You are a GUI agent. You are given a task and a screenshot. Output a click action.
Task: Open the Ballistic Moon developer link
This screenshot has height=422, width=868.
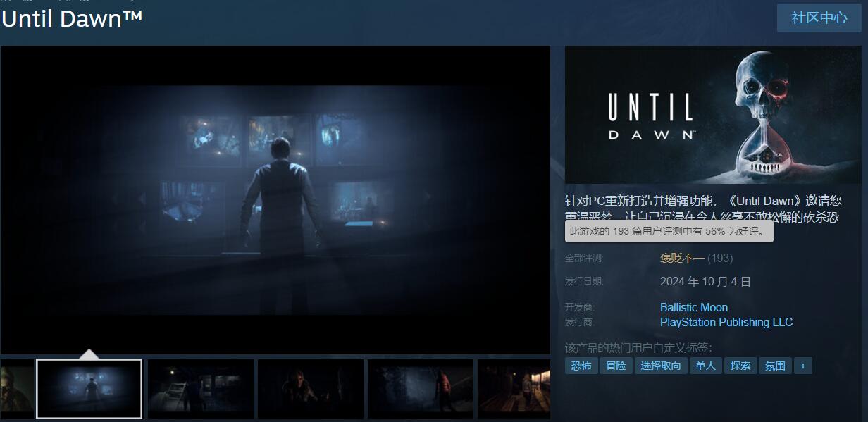coord(693,307)
